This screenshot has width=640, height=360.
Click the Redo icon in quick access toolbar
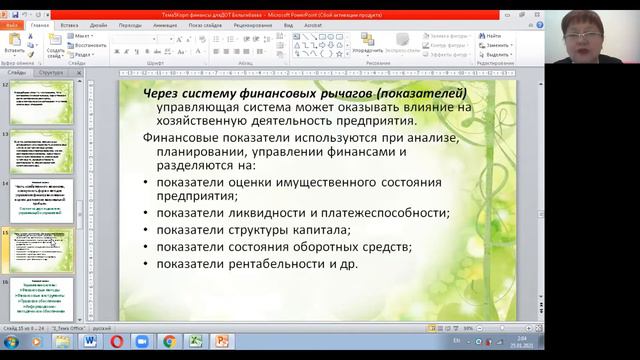click(38, 15)
